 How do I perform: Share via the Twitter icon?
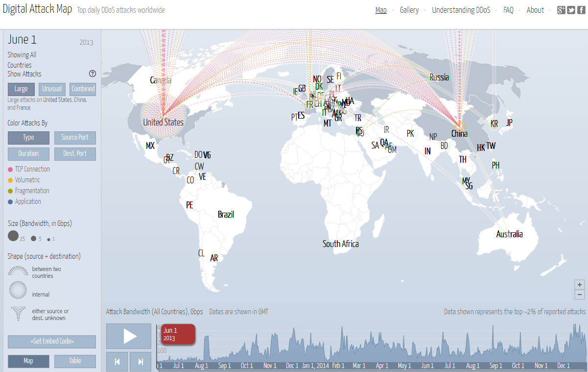[571, 10]
